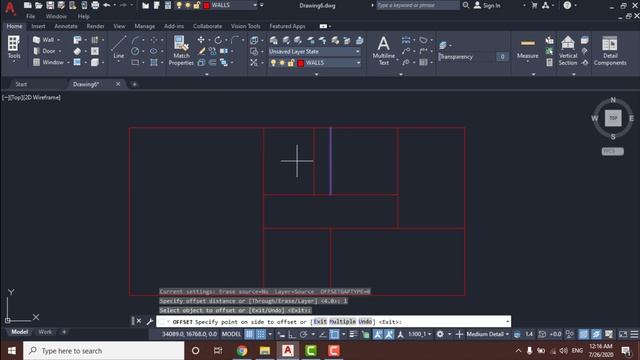Toggle layer freeze sun icon in ribbon

click(x=282, y=63)
